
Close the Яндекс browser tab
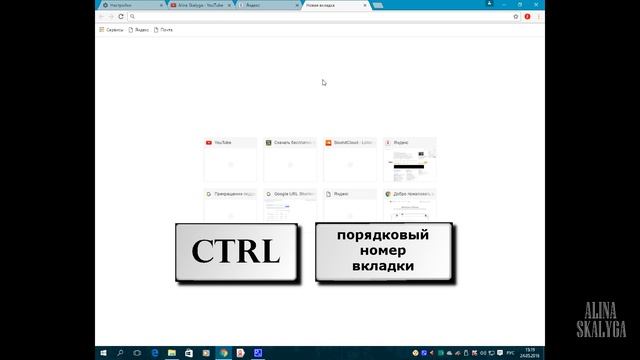[297, 5]
